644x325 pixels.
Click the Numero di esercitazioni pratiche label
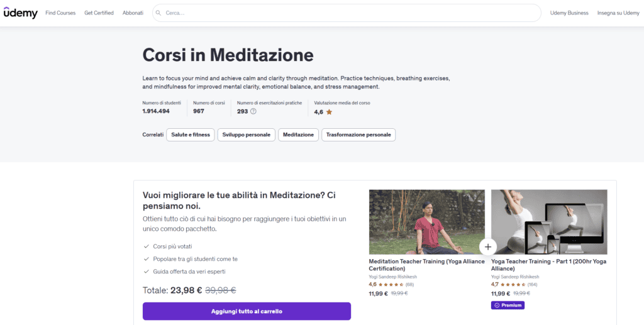[x=269, y=103]
